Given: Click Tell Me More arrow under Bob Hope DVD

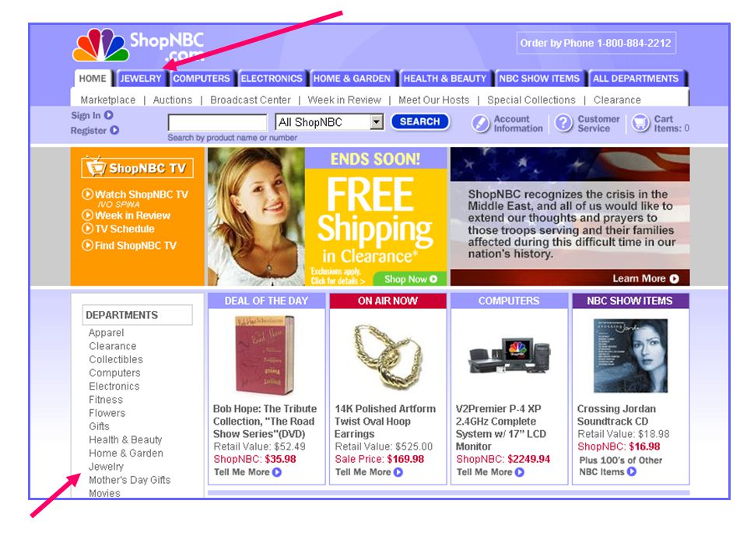Looking at the screenshot, I should click(x=277, y=472).
